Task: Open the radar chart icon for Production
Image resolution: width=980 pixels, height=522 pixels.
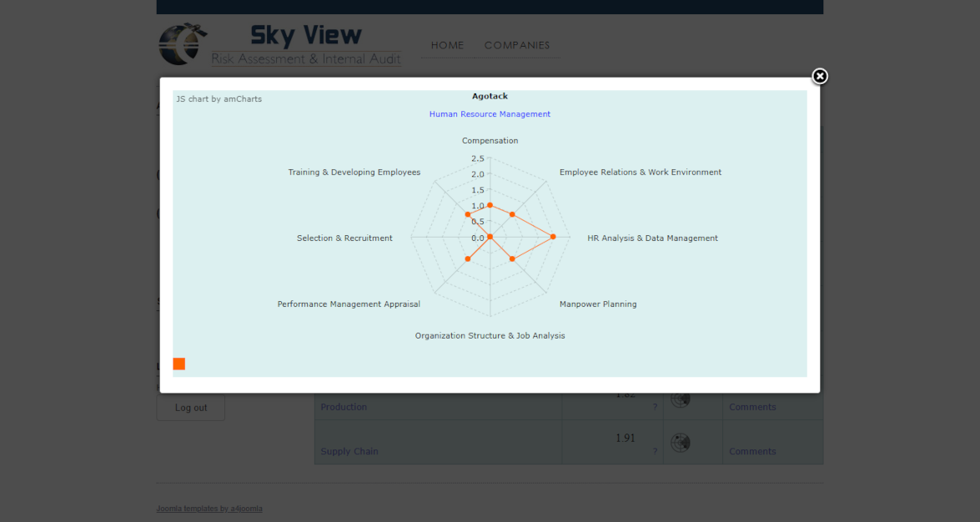Action: [681, 399]
